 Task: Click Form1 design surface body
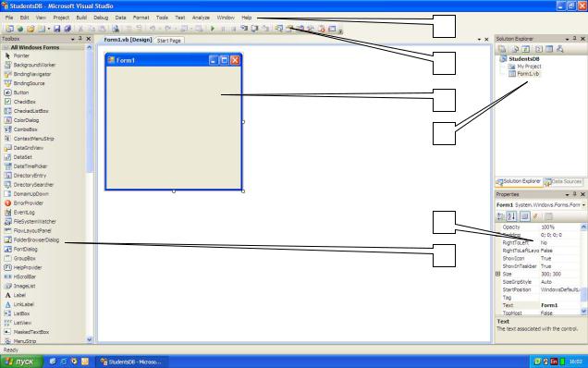point(173,128)
